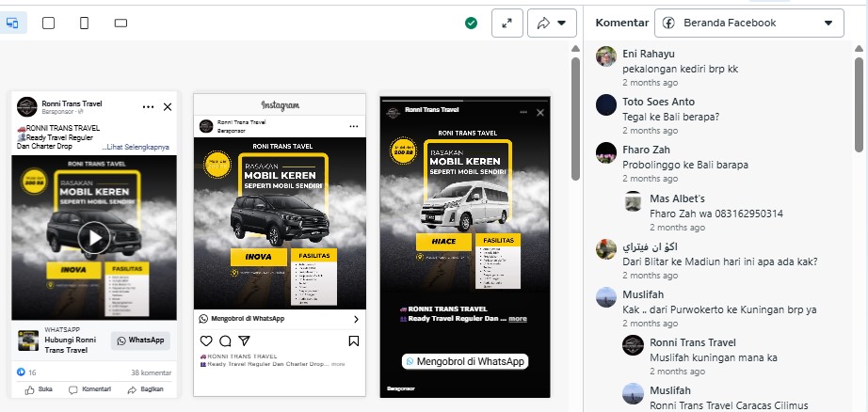Open the share preview dropdown
Image resolution: width=868 pixels, height=412 pixels.
pos(552,24)
